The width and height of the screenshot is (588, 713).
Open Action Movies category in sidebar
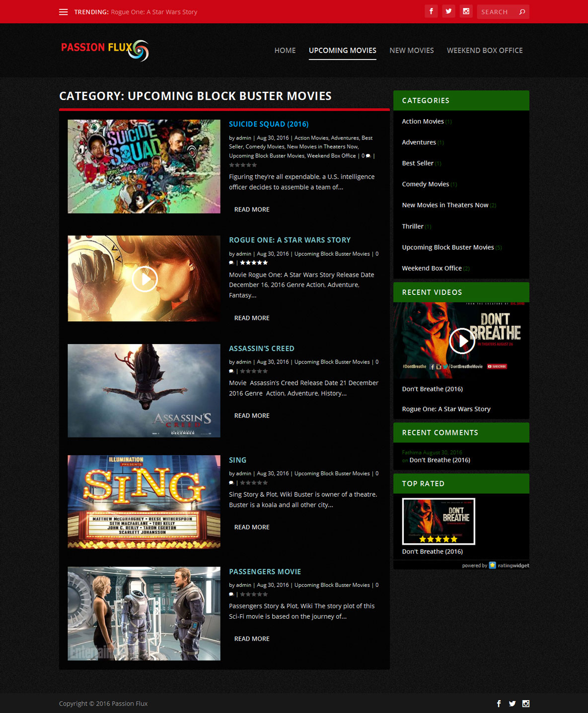pos(423,122)
